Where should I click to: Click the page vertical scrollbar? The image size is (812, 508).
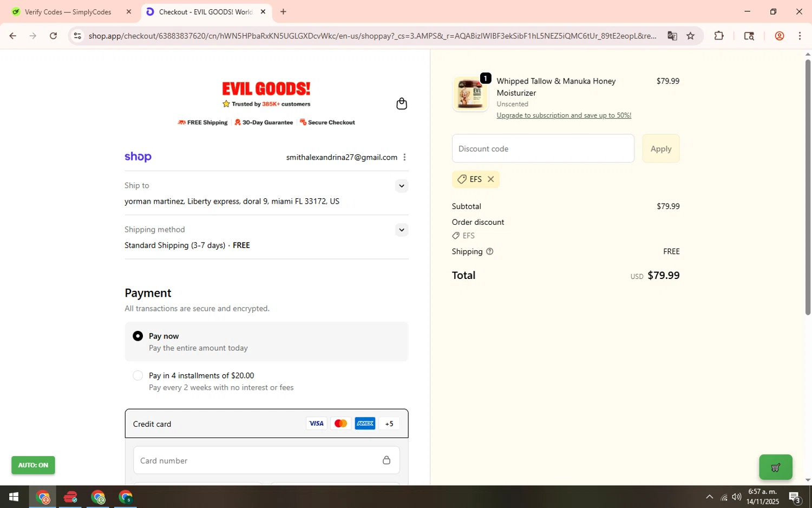click(x=808, y=187)
